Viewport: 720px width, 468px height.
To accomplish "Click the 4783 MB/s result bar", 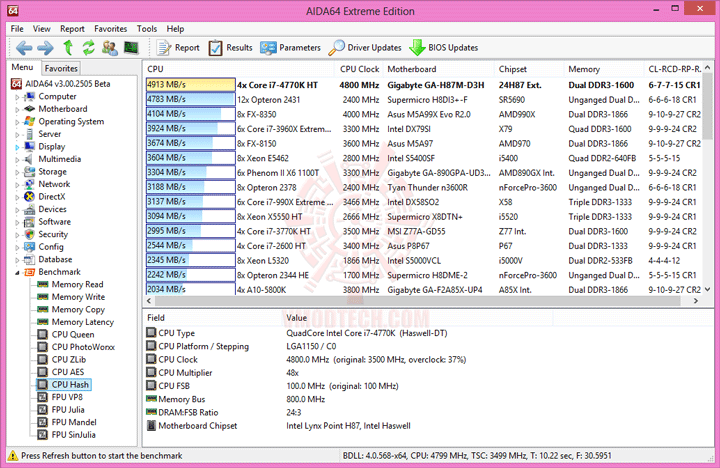I will (191, 99).
